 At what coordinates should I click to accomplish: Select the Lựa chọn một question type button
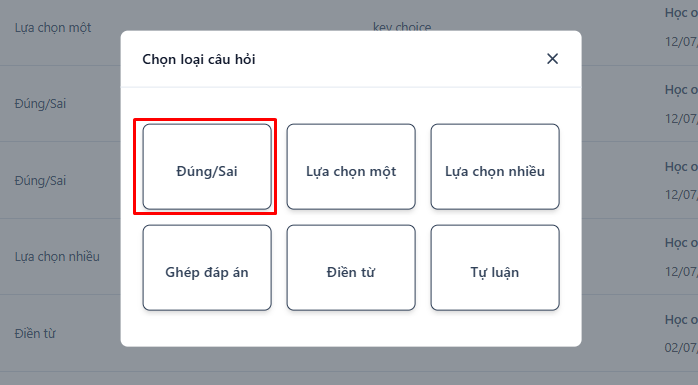click(x=351, y=166)
